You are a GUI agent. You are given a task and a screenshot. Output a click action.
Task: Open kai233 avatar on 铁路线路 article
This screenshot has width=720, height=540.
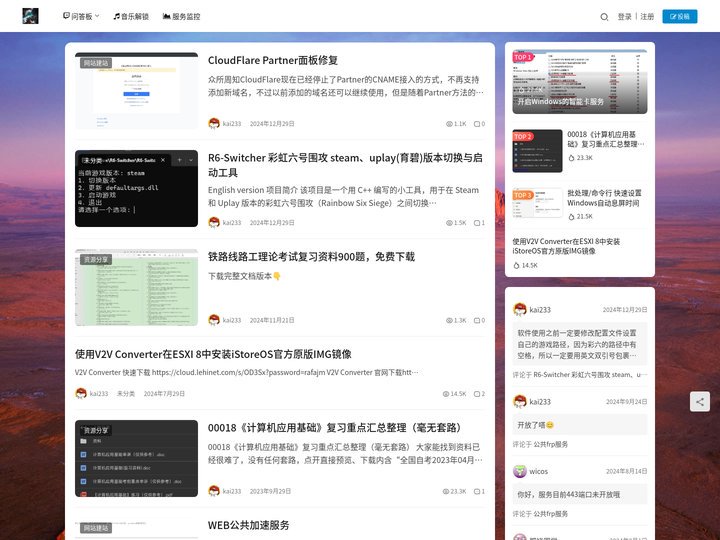pyautogui.click(x=214, y=320)
